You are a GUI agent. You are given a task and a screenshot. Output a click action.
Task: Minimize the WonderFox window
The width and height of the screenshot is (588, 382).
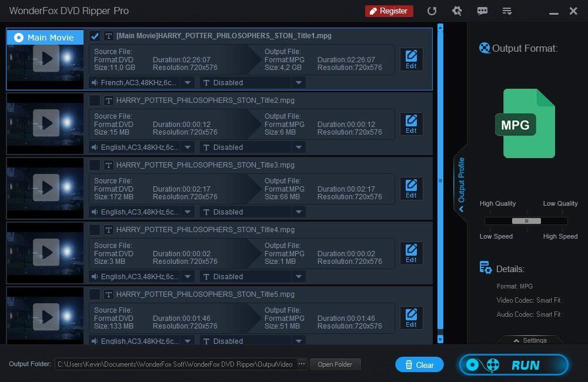[553, 13]
